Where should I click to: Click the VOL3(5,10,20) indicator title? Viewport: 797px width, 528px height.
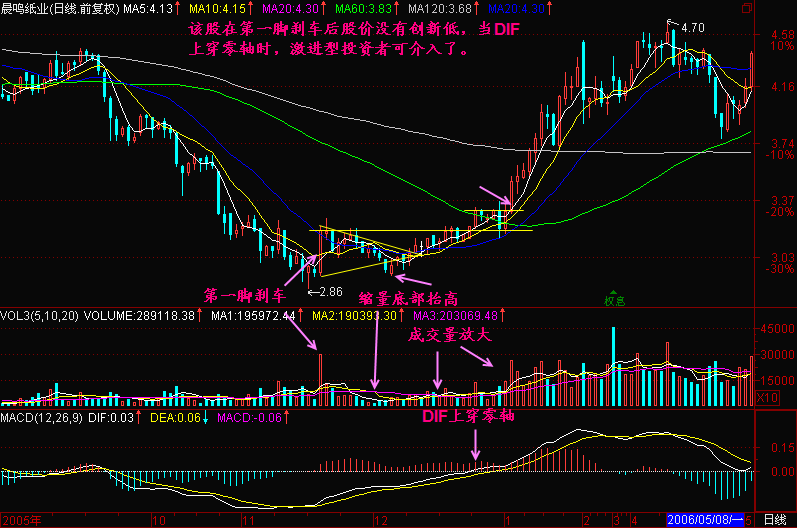(40, 315)
